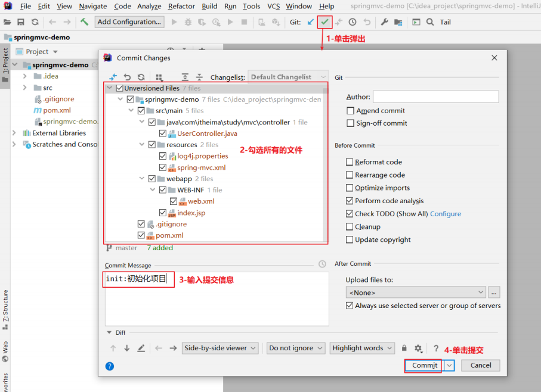This screenshot has width=541, height=392.
Task: Open Do not ignore dropdown
Action: point(296,349)
